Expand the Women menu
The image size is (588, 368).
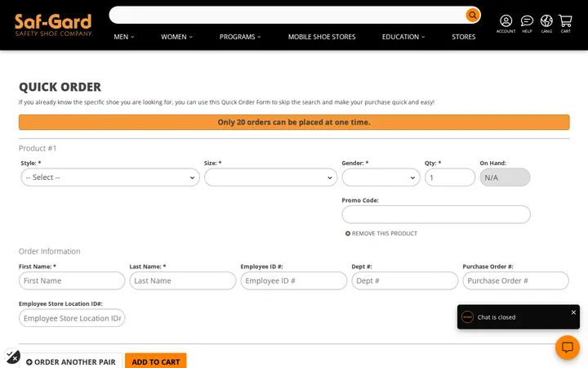176,37
